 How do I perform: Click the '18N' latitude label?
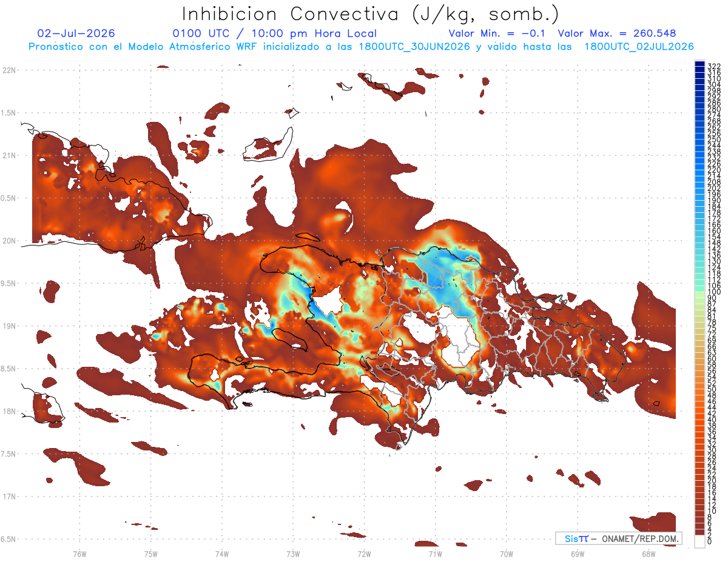point(9,411)
